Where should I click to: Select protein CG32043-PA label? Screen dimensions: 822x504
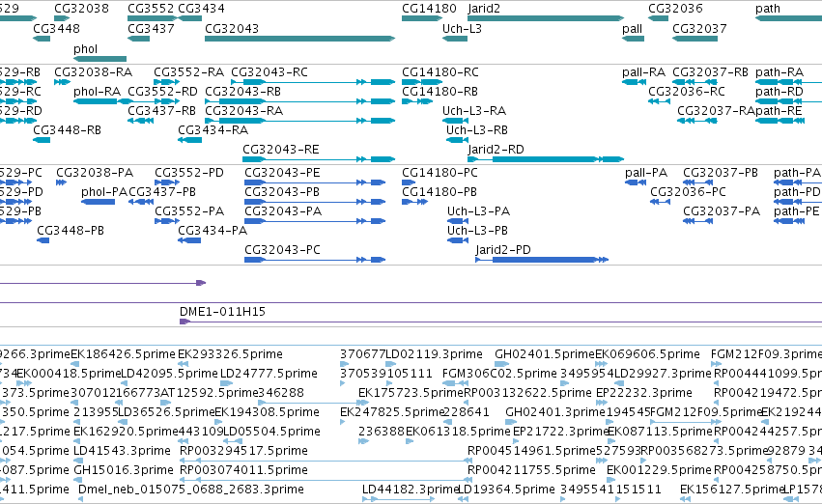(x=283, y=211)
